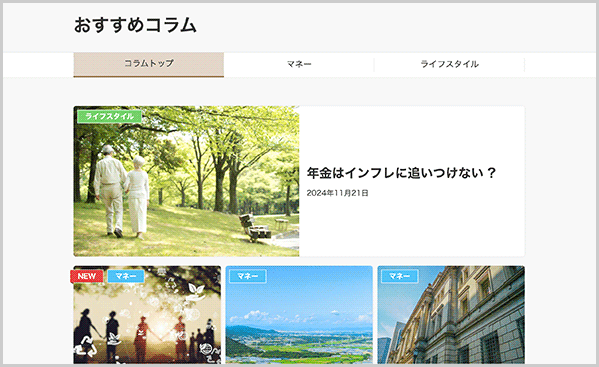
Task: Open the stone bank building article thumbnail
Action: coord(451,315)
